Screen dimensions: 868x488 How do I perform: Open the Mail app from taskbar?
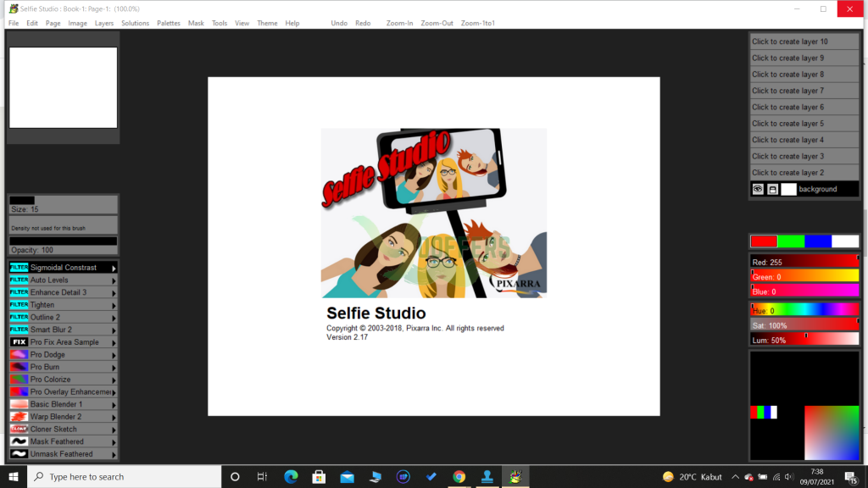(347, 476)
